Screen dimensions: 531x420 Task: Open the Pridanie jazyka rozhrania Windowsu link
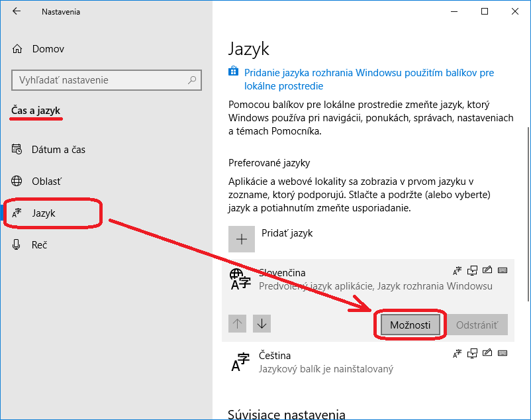pyautogui.click(x=369, y=79)
